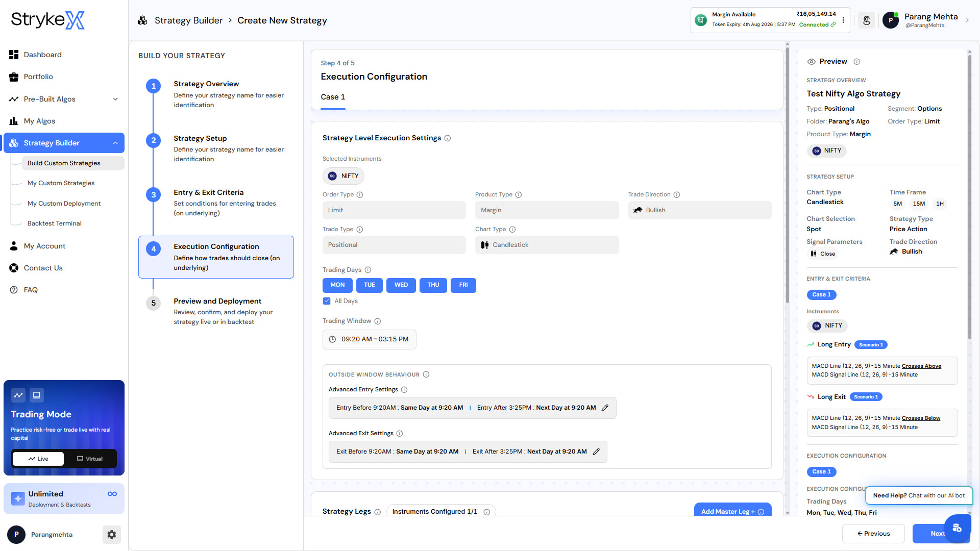Open the Chart Type Candlestick dropdown
This screenshot has width=980, height=551.
(x=547, y=245)
